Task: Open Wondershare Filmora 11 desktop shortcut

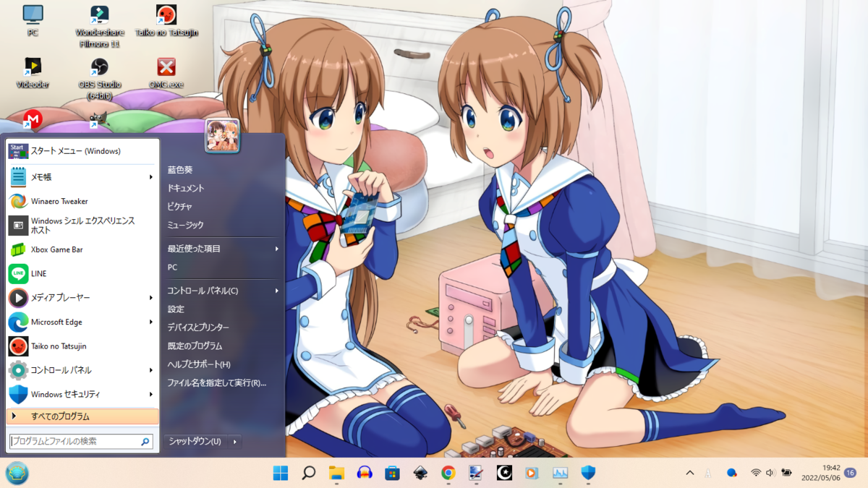Action: point(100,26)
